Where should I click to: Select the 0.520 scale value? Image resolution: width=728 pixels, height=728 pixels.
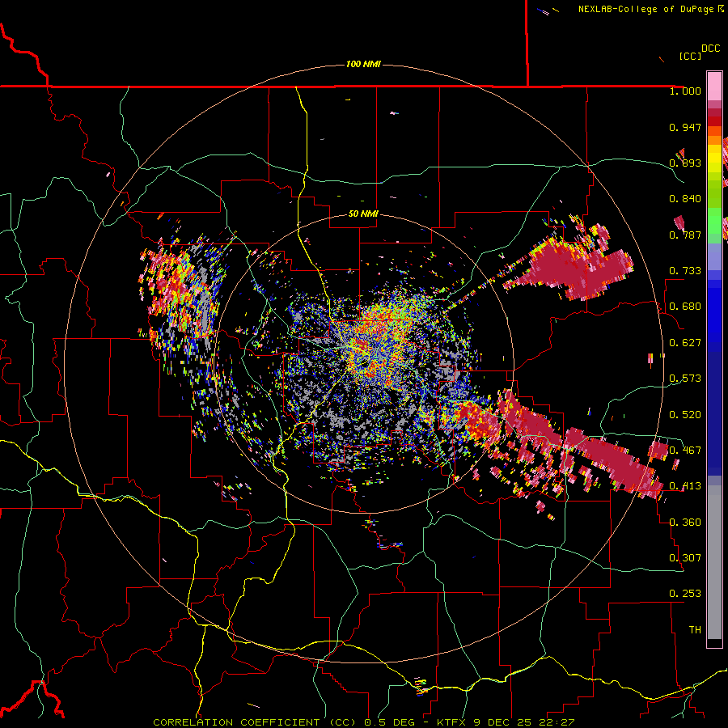pos(685,415)
